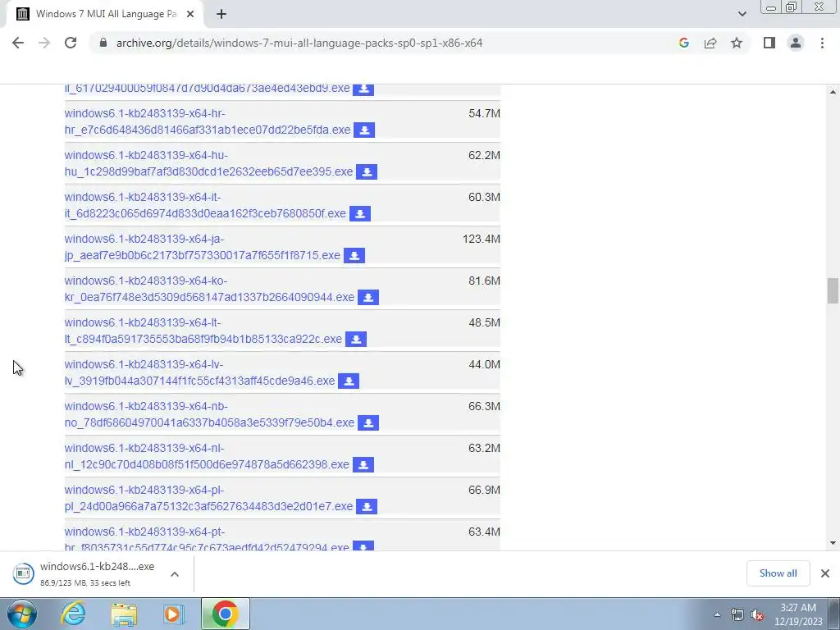This screenshot has width=840, height=630.
Task: Click download icon for lv-lv language pack
Action: coord(349,381)
